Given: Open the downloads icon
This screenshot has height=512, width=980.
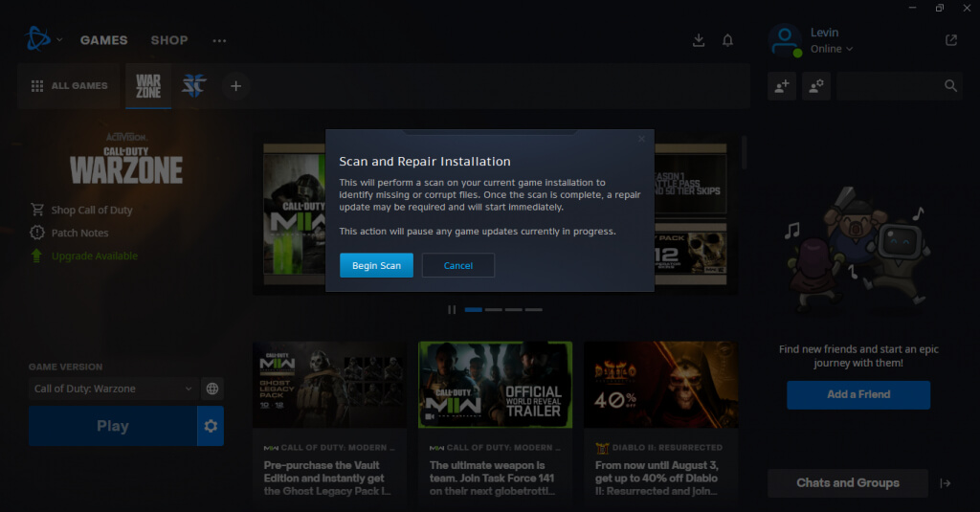Looking at the screenshot, I should click(x=699, y=40).
